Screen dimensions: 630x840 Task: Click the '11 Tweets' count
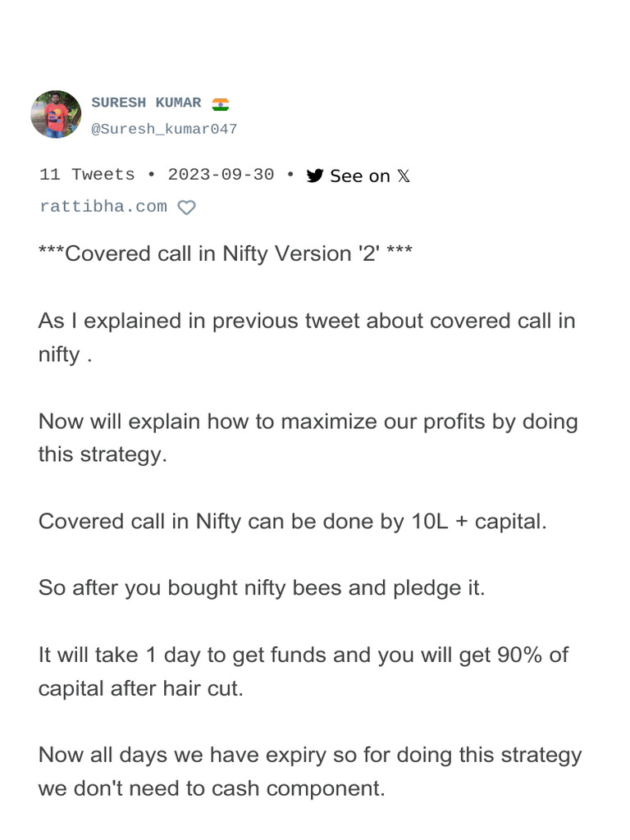click(x=87, y=175)
